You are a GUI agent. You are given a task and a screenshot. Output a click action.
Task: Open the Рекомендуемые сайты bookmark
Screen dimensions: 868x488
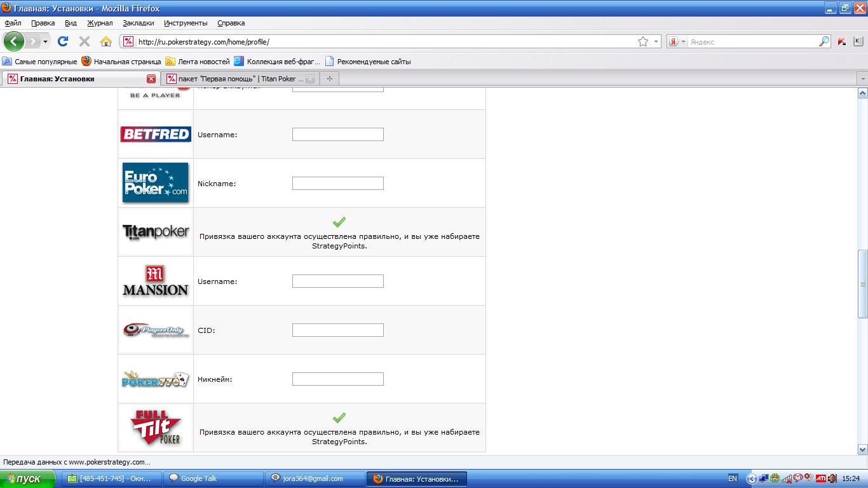tap(368, 62)
